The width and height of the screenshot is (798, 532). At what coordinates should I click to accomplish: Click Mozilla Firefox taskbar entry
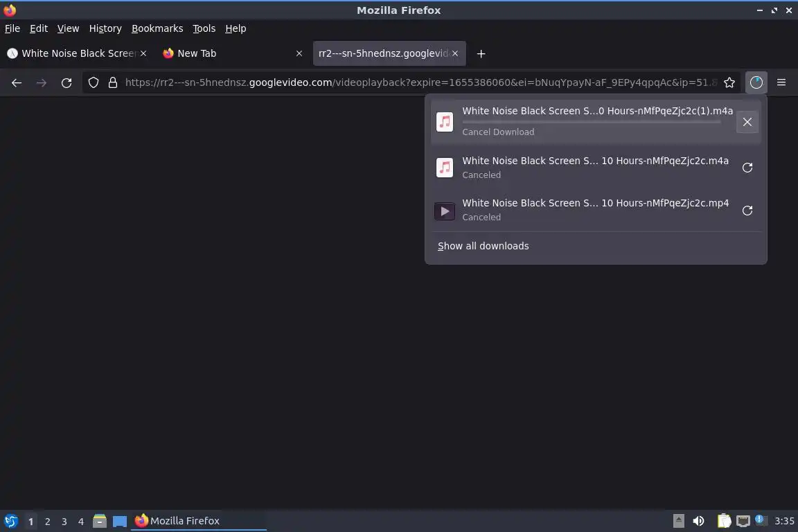[199, 521]
